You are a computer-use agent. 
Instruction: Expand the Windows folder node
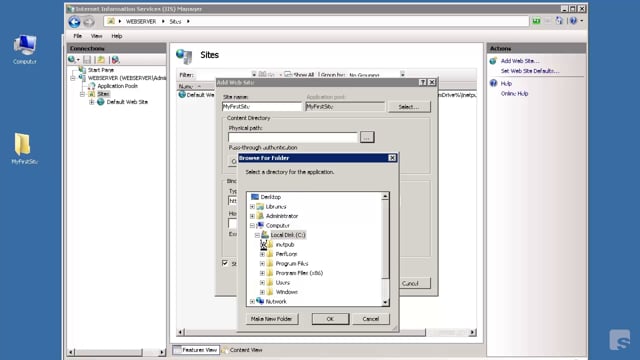pos(262,292)
